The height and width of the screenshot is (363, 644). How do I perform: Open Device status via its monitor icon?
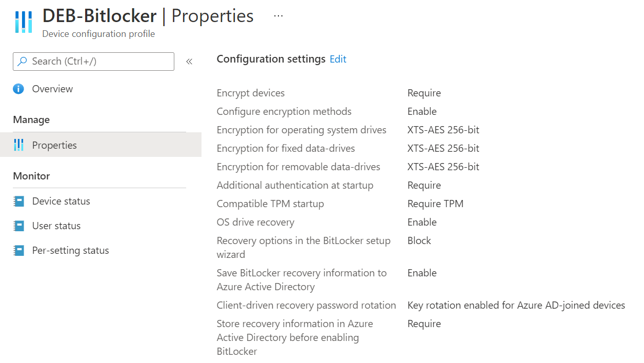click(19, 201)
